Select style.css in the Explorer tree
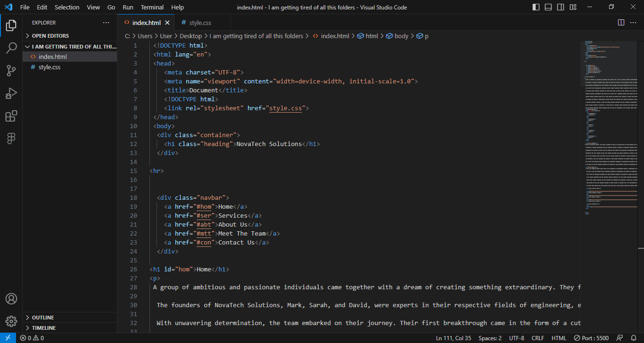The height and width of the screenshot is (343, 644). click(x=70, y=67)
